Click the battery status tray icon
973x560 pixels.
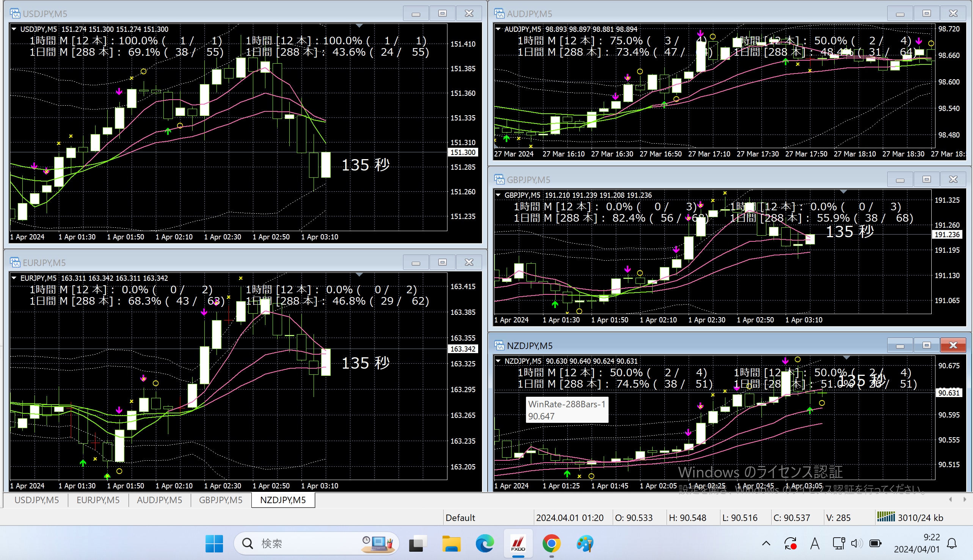875,543
